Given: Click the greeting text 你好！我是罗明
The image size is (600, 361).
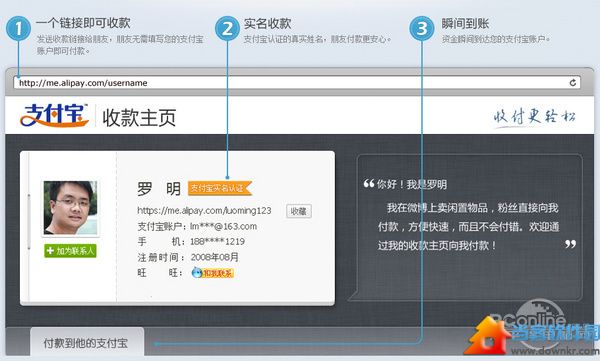Looking at the screenshot, I should [411, 185].
